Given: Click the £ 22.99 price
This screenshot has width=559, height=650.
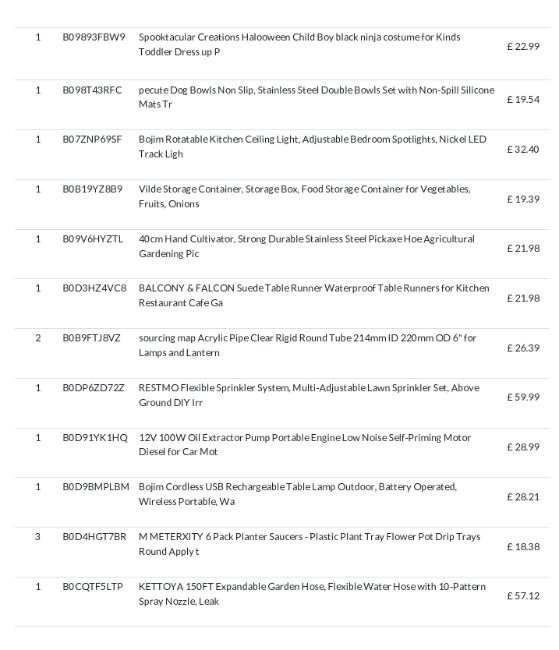Looking at the screenshot, I should [x=523, y=46].
